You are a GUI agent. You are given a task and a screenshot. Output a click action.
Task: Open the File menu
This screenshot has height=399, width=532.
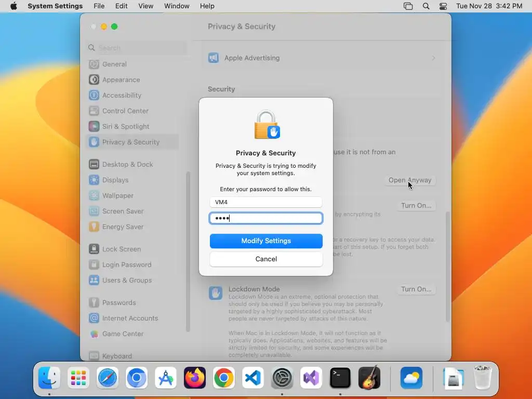coord(99,6)
